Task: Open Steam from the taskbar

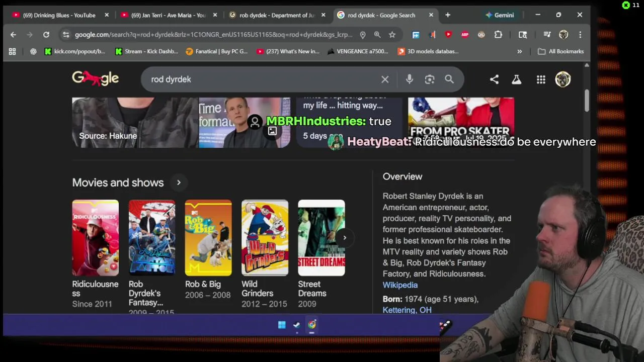Action: click(x=297, y=325)
